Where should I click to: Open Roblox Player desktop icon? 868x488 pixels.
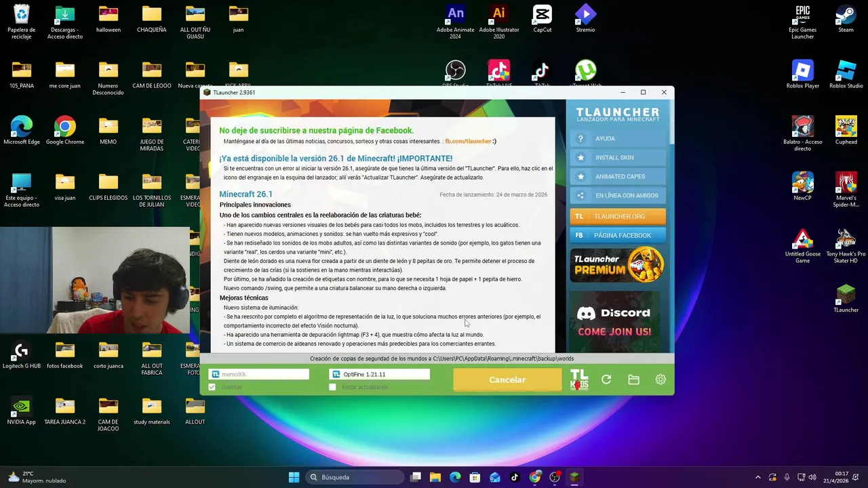coord(803,75)
